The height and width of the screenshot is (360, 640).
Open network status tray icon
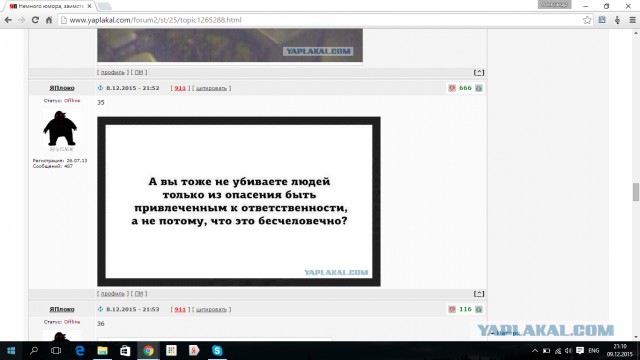(x=558, y=351)
